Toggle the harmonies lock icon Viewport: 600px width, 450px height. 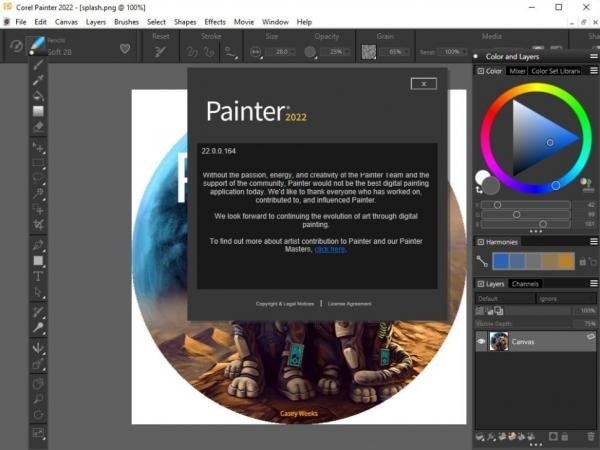click(582, 262)
